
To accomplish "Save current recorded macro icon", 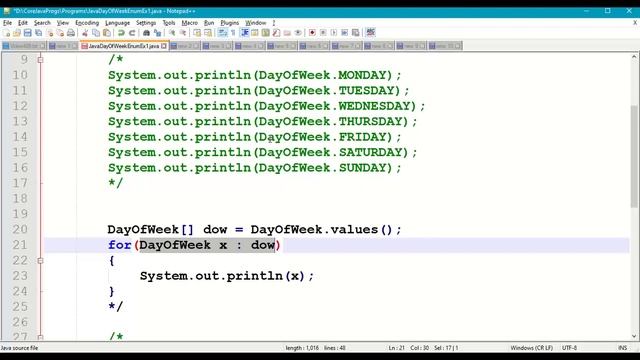I will click(356, 33).
